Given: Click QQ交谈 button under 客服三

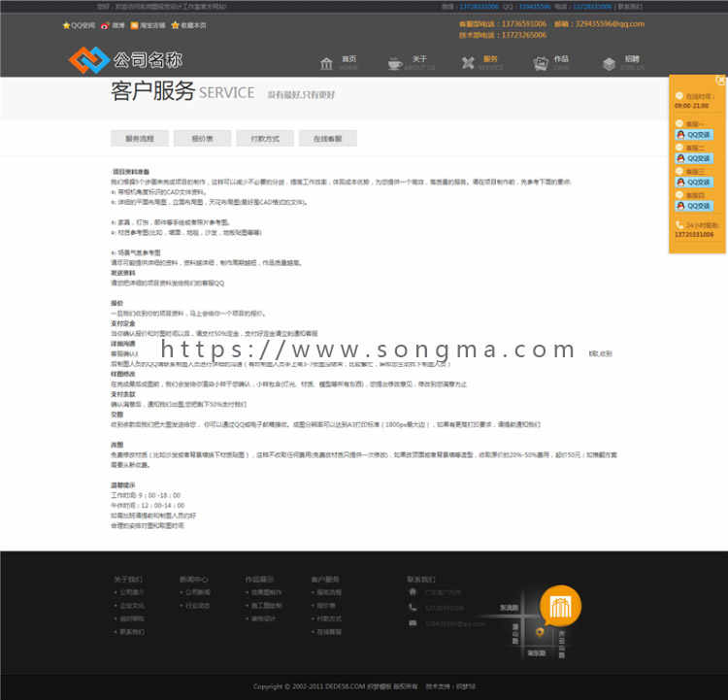Looking at the screenshot, I should pyautogui.click(x=694, y=183).
